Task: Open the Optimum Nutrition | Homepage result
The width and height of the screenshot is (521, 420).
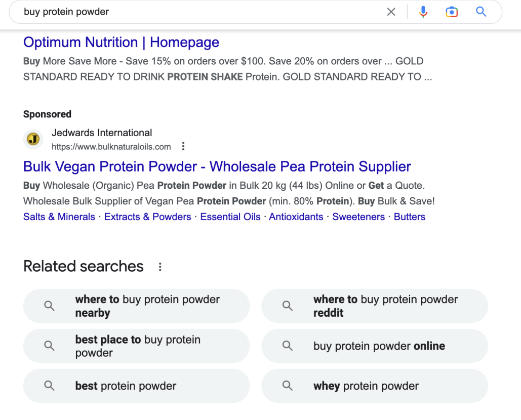Action: [122, 43]
